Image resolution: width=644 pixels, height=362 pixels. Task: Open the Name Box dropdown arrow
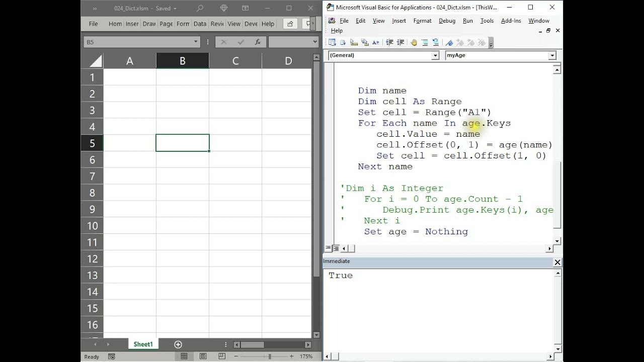coord(196,42)
